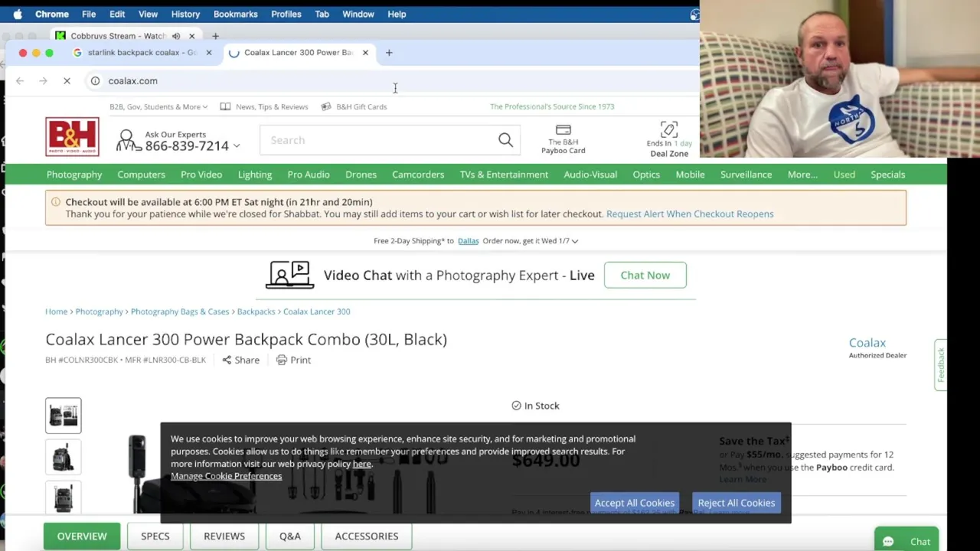Select the first product thumbnail
980x551 pixels.
[63, 416]
